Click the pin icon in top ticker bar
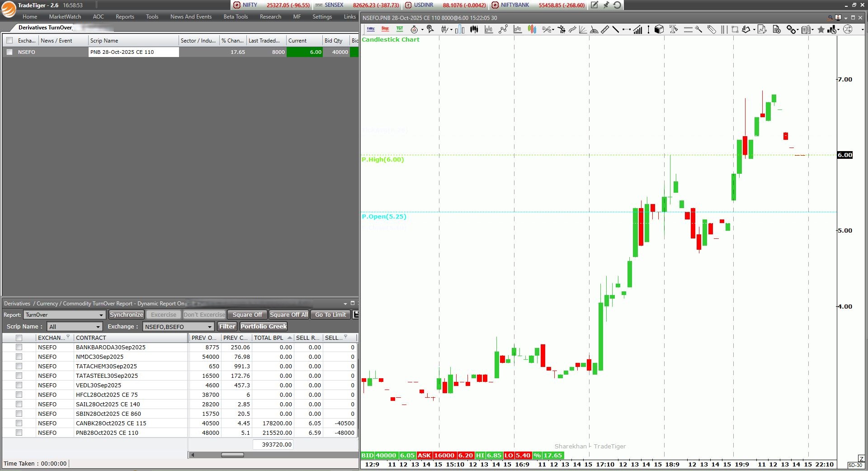The image size is (868, 471). tap(606, 5)
